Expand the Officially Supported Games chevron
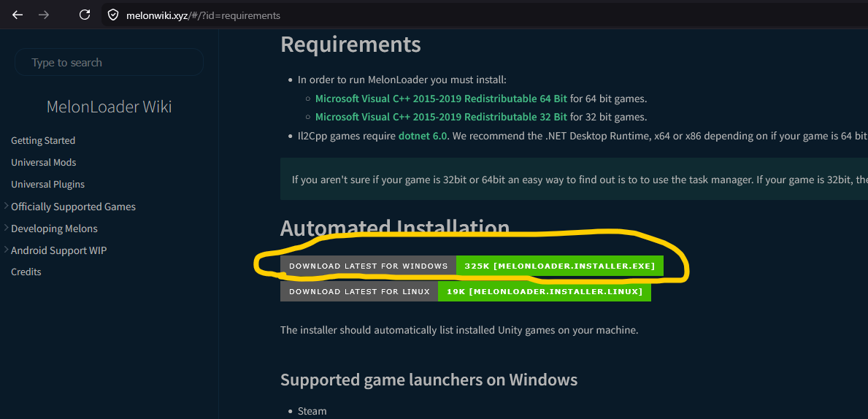The height and width of the screenshot is (419, 868). click(6, 206)
